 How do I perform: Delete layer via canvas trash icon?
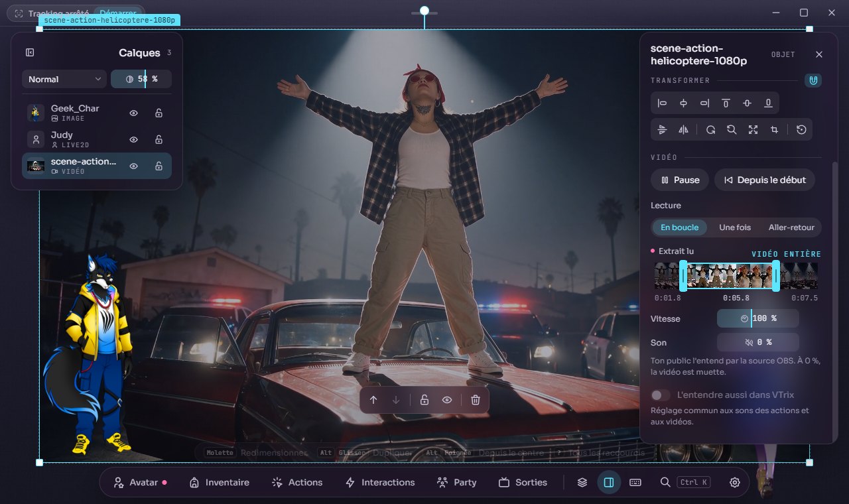coord(476,400)
